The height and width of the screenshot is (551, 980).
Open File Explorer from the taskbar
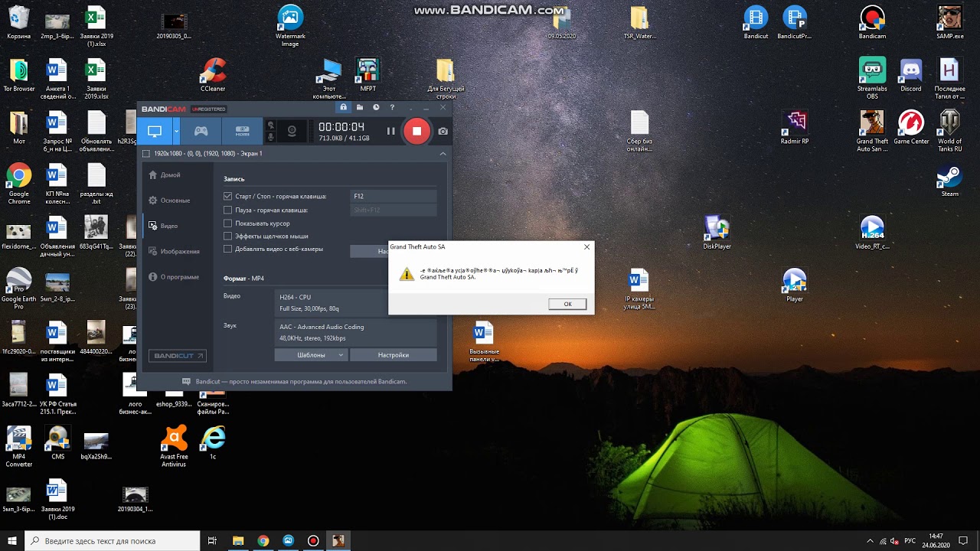tap(238, 541)
